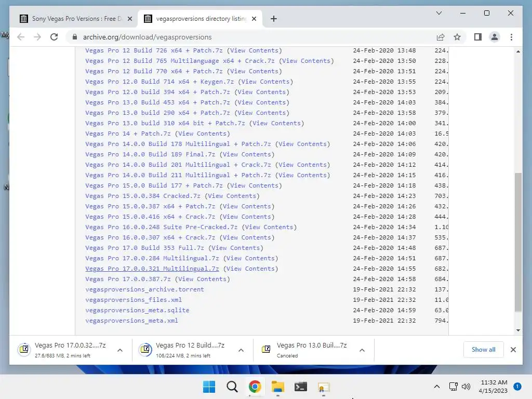Image resolution: width=532 pixels, height=399 pixels.
Task: Download Vegas Pro 17.0 Build 353 Full.7z
Action: pyautogui.click(x=144, y=248)
